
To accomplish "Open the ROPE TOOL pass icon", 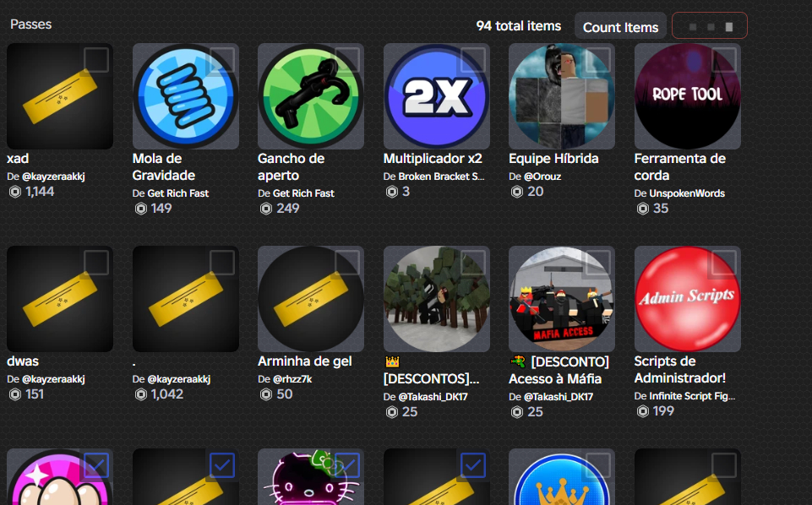I will [688, 96].
